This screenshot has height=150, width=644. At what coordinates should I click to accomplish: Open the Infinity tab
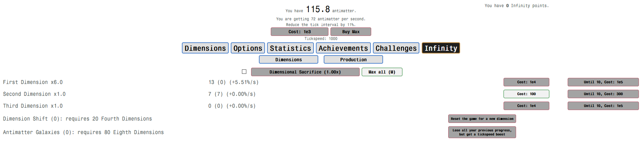tap(441, 48)
